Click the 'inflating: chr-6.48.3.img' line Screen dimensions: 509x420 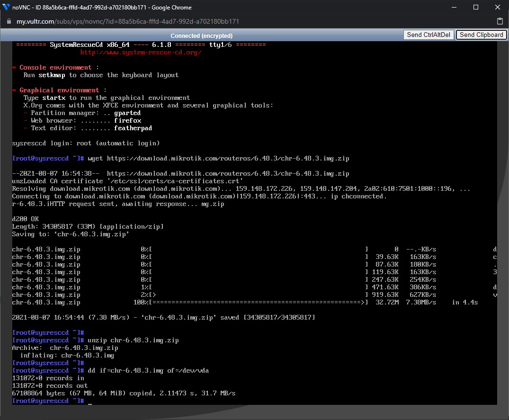pyautogui.click(x=67, y=356)
